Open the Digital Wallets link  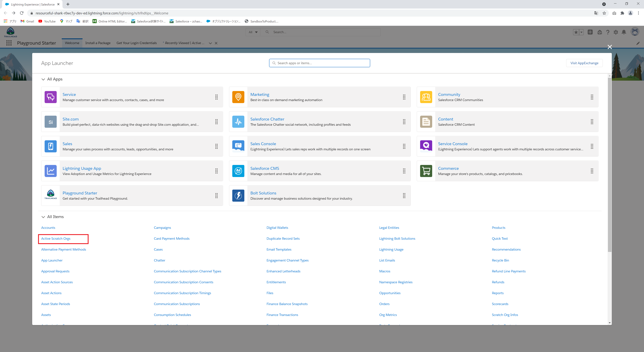coord(277,228)
